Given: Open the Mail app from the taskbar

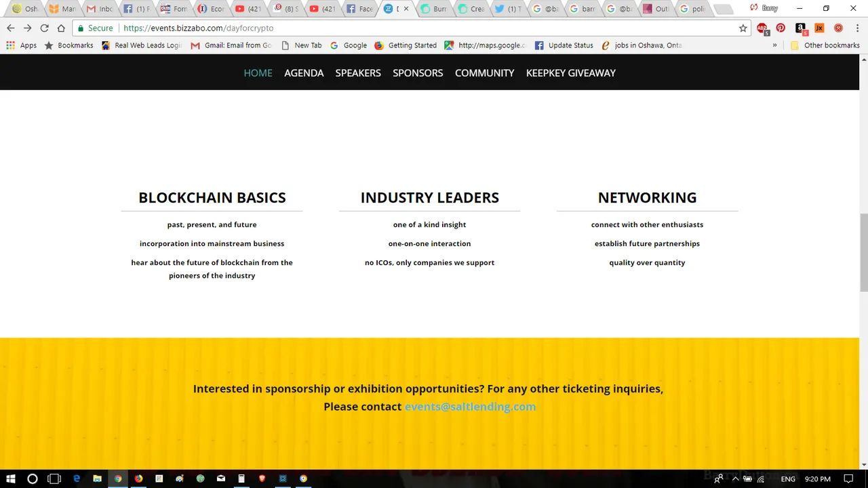Looking at the screenshot, I should (x=221, y=479).
